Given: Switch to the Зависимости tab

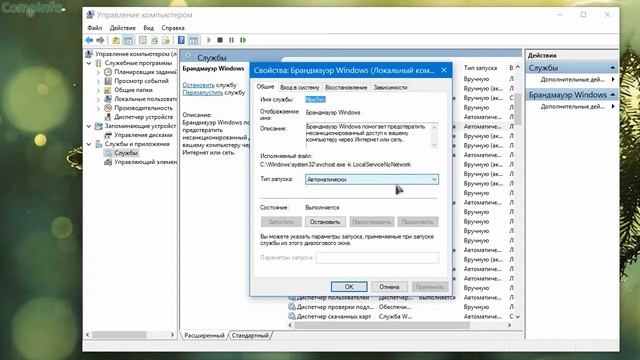Looking at the screenshot, I should pyautogui.click(x=390, y=87).
